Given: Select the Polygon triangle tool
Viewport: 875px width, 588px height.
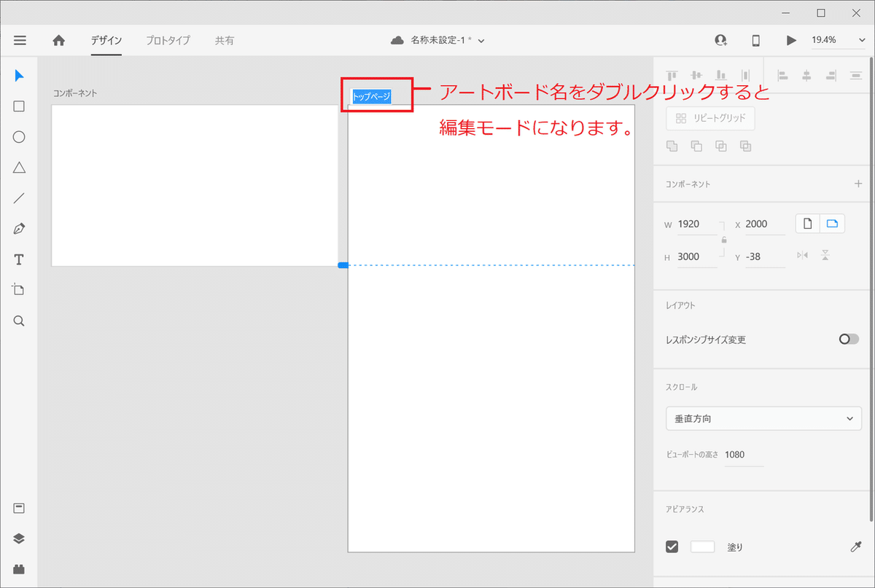Looking at the screenshot, I should [x=20, y=168].
